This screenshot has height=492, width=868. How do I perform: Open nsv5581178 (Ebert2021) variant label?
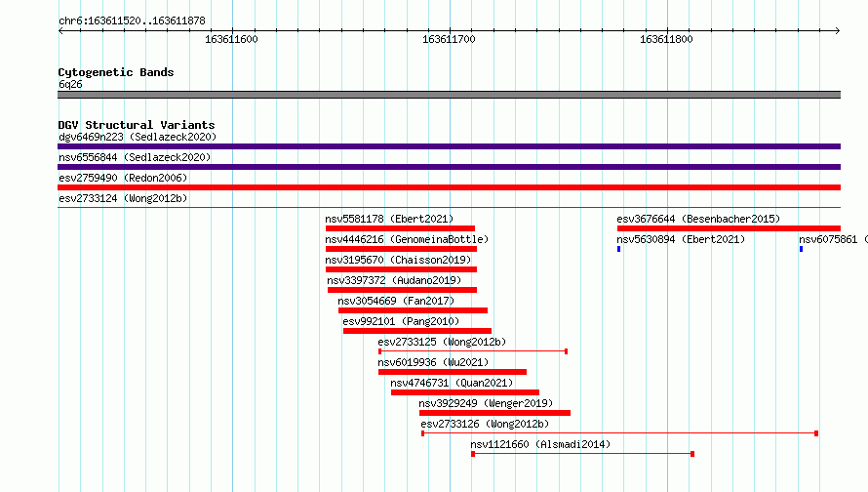coord(389,219)
